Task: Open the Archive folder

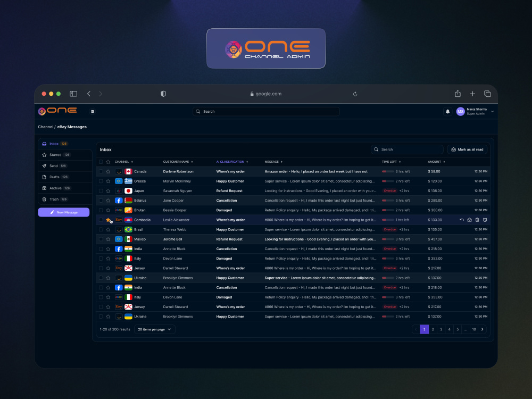Action: coord(65,188)
